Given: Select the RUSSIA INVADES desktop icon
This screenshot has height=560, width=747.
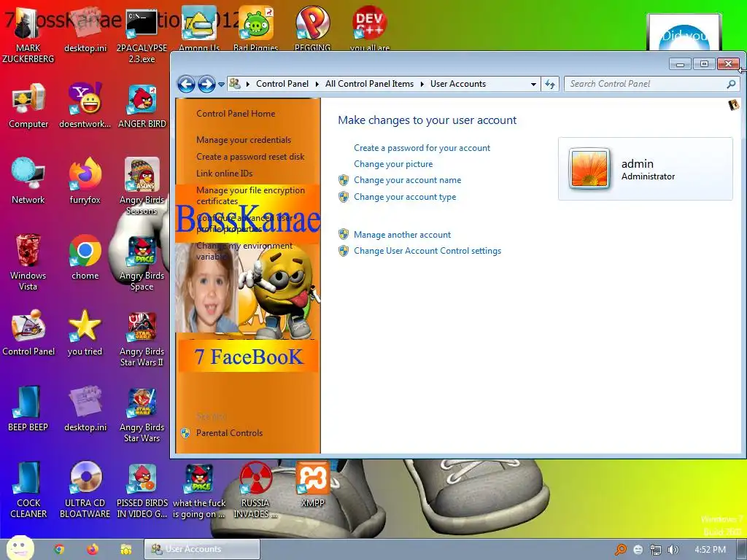Looking at the screenshot, I should tap(255, 489).
